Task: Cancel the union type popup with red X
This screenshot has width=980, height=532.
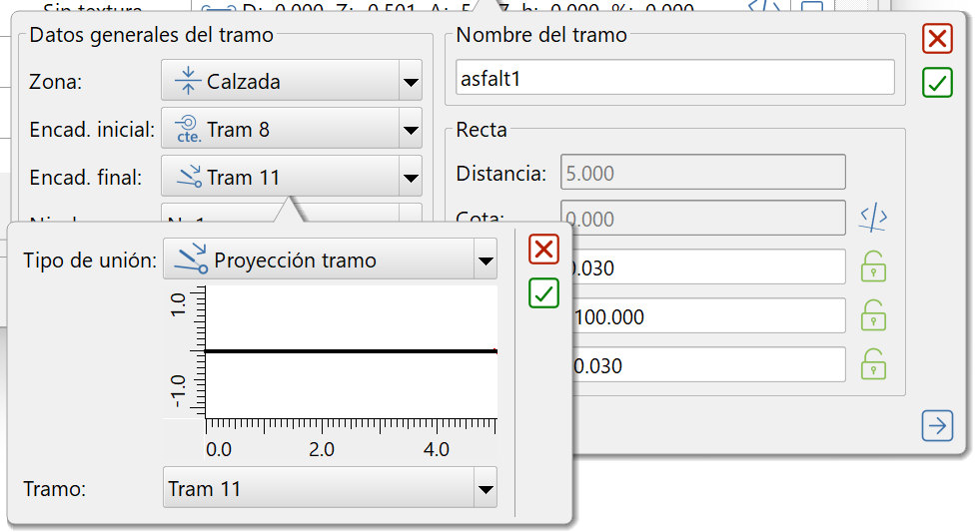Action: pos(543,250)
